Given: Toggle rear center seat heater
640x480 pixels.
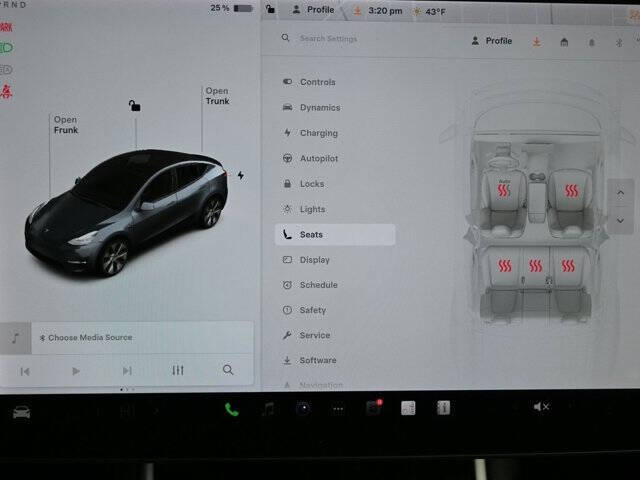Looking at the screenshot, I should coord(536,266).
